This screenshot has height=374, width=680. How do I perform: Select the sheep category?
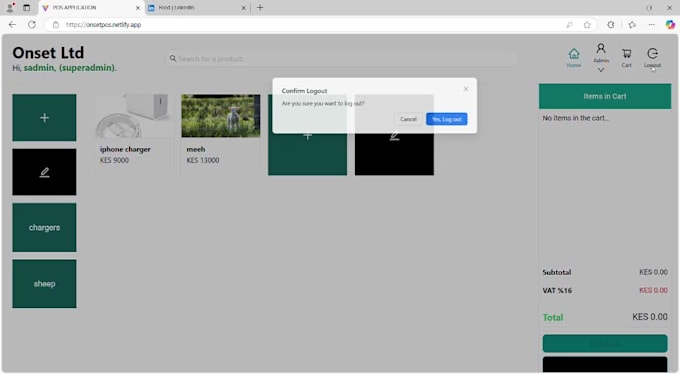44,284
